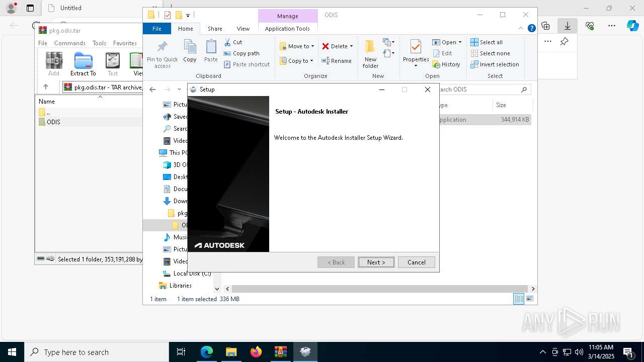The height and width of the screenshot is (362, 644).
Task: Click Rename in the Organize group
Action: (337, 61)
